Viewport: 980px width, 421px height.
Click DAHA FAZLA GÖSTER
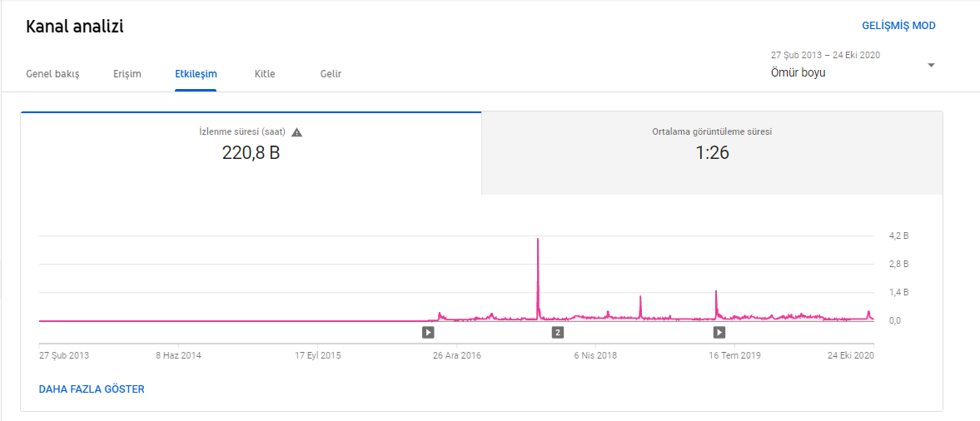coord(92,389)
